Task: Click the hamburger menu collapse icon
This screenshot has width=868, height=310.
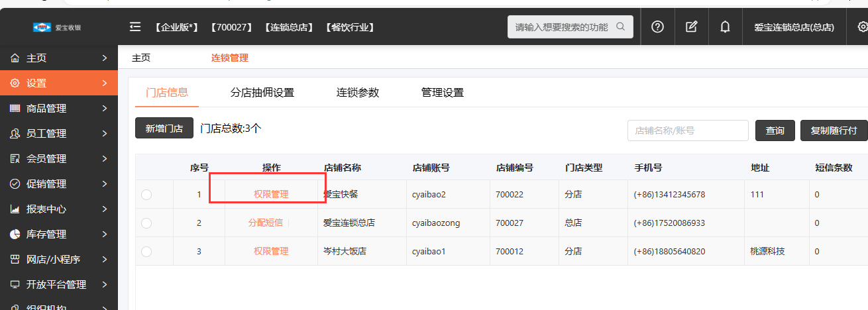Action: (135, 27)
